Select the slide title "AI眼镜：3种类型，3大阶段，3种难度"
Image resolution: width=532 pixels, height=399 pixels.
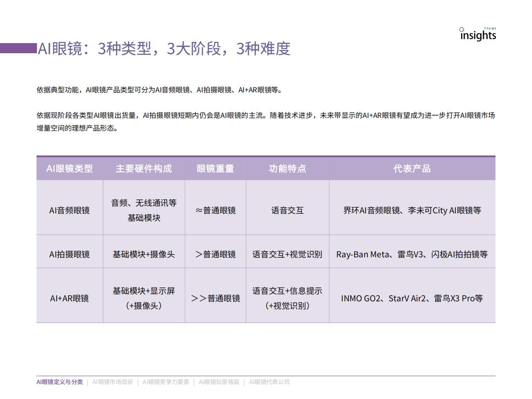pos(164,48)
